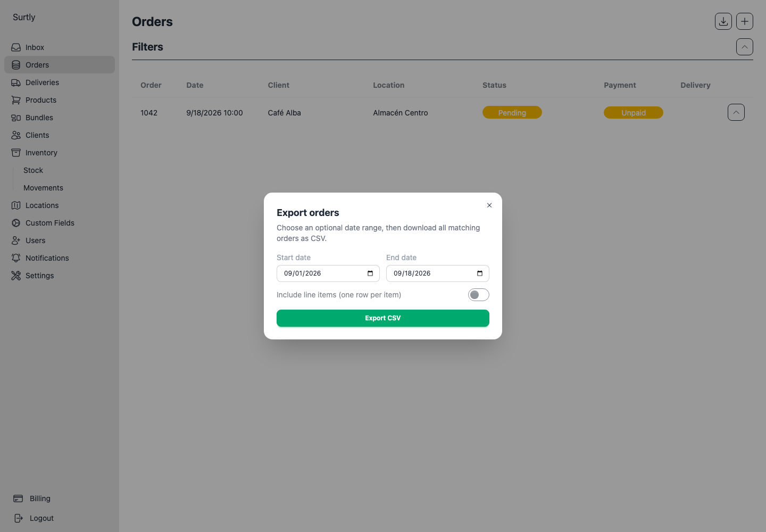The height and width of the screenshot is (532, 766).
Task: Expand order 1042 row chevron
Action: (736, 112)
